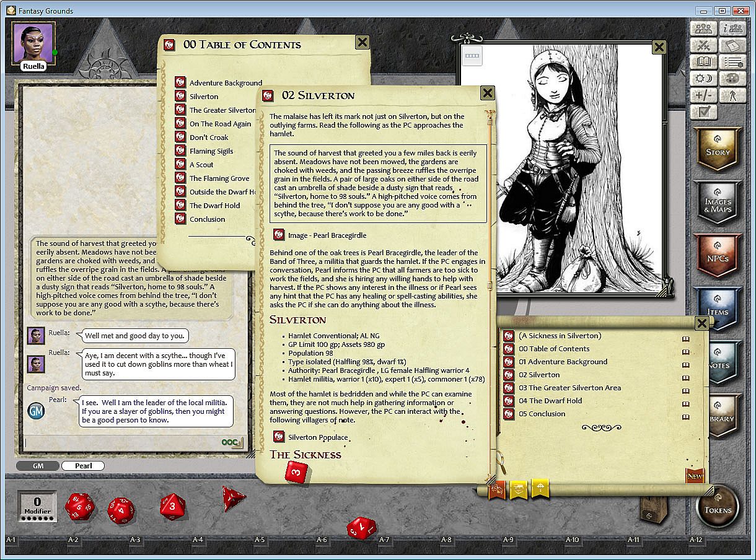Select the second yellow umbrella tab
This screenshot has width=756, height=560.
click(540, 489)
